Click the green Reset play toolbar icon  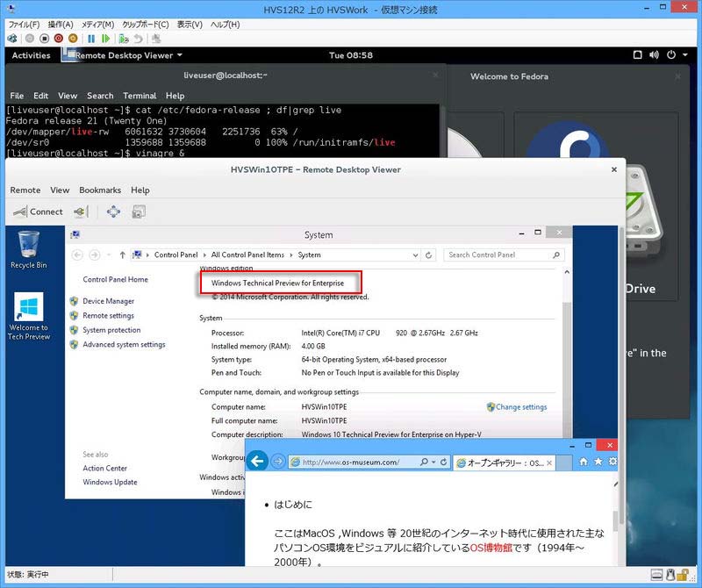[105, 39]
